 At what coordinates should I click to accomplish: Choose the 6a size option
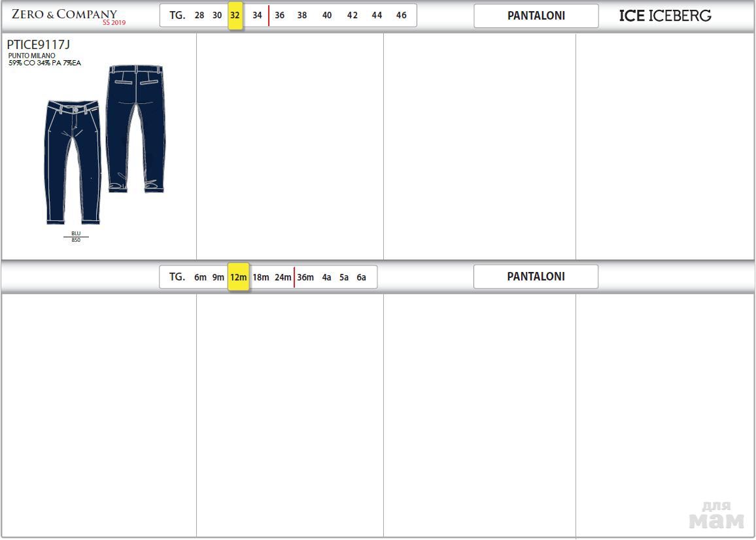coord(361,277)
